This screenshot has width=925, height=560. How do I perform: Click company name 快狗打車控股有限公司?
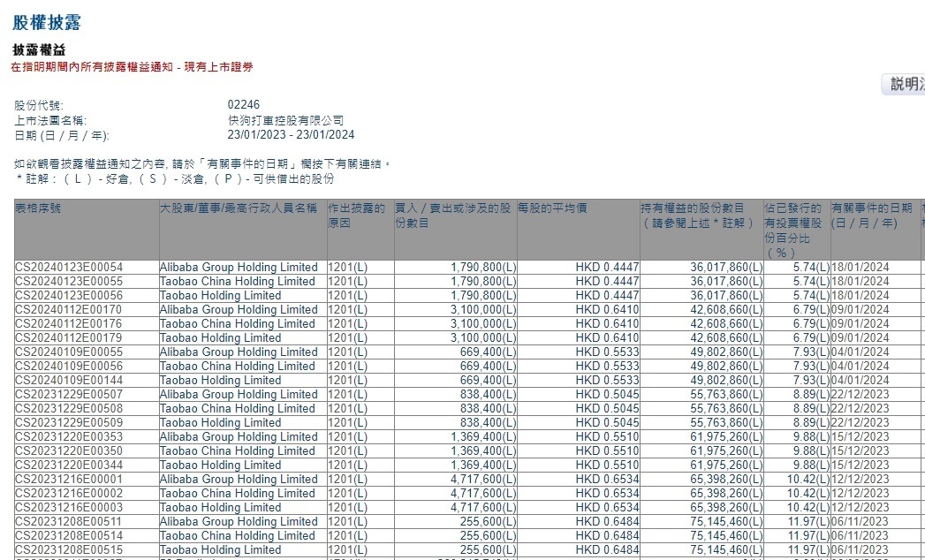(x=285, y=120)
